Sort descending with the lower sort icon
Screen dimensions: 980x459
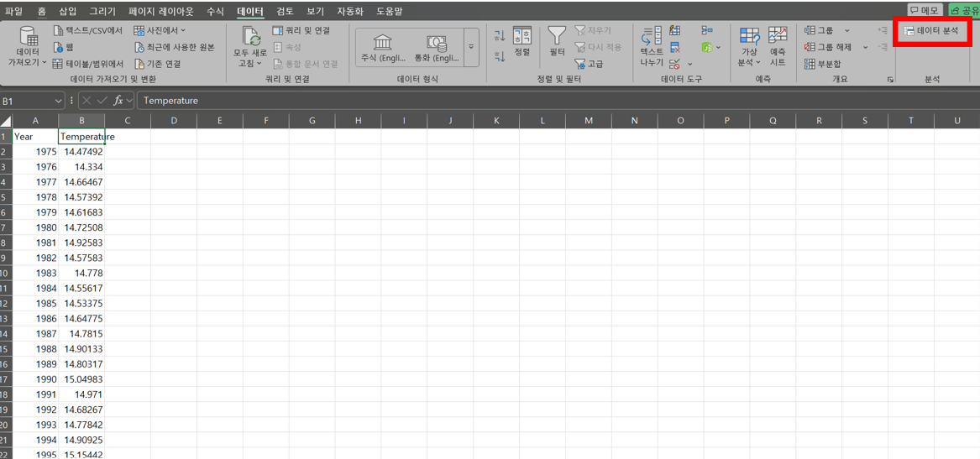pos(500,57)
